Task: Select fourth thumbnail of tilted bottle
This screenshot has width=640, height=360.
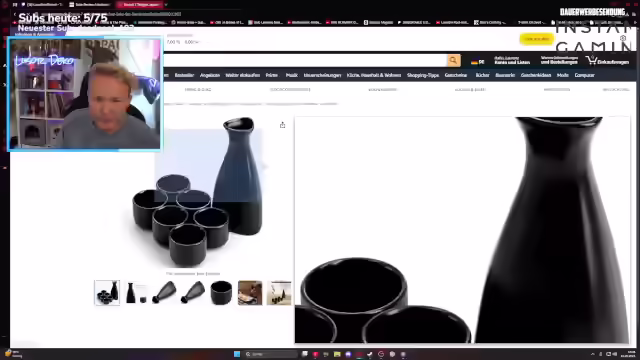Action: coord(193,293)
